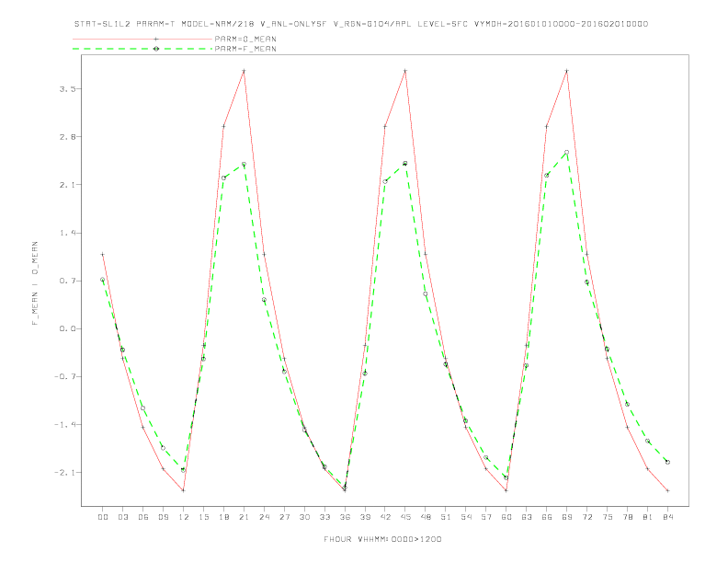Click the x-axis tick label 45
Viewport: 728px width, 563px height.
pyautogui.click(x=405, y=517)
